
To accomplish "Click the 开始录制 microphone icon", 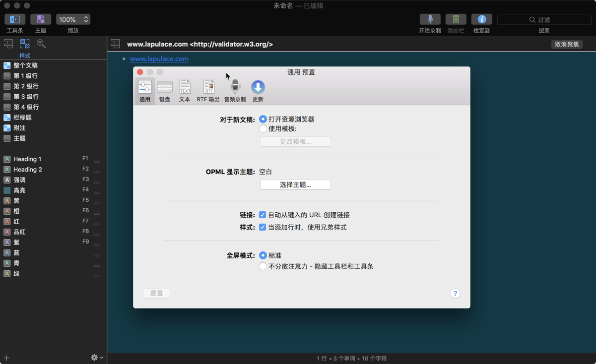I will point(430,20).
